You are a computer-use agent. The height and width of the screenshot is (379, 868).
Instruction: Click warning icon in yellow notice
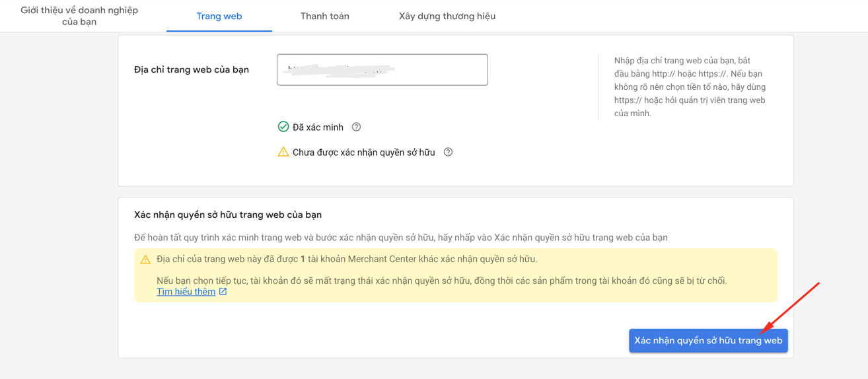[145, 259]
